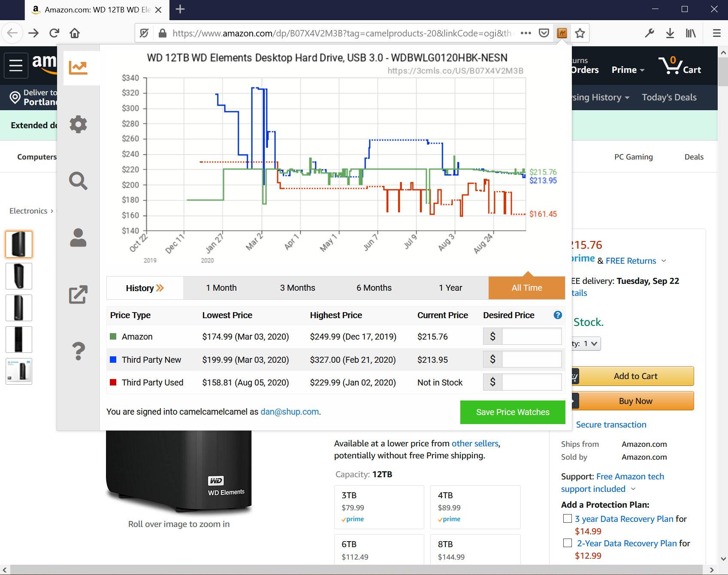The image size is (728, 575).
Task: Open the question mark help icon in sidebar
Action: (78, 351)
